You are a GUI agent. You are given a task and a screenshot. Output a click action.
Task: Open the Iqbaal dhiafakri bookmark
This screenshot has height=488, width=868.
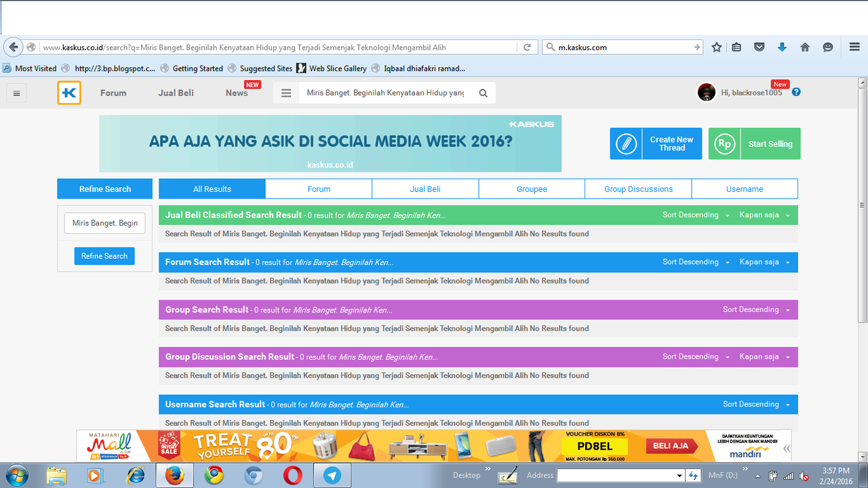(x=418, y=68)
